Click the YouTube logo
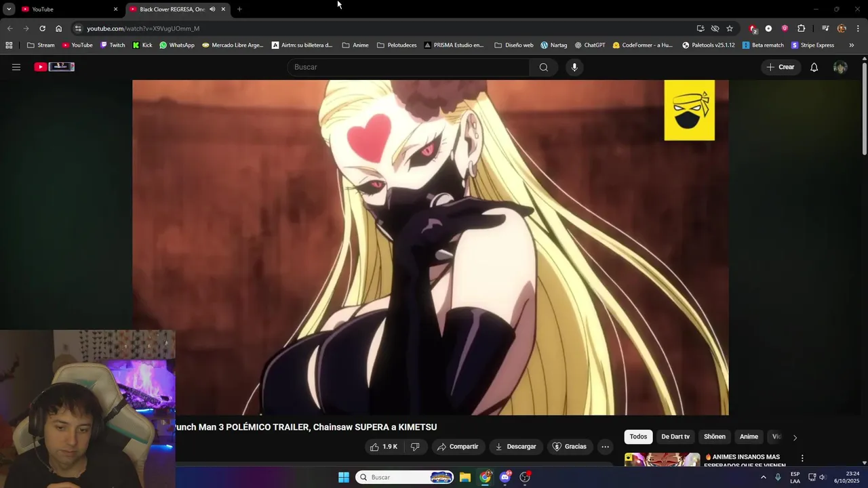 coord(54,67)
